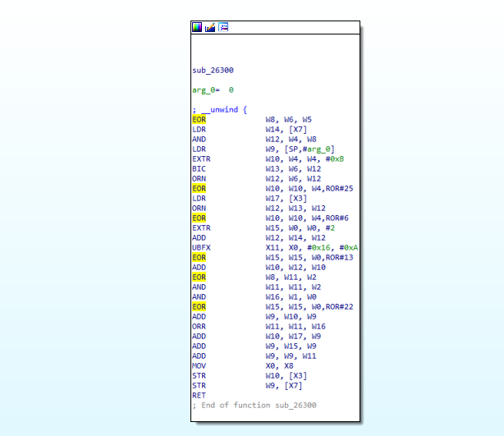
Task: Select the 'AND W12, W4, W8' instruction
Action: pyautogui.click(x=254, y=140)
